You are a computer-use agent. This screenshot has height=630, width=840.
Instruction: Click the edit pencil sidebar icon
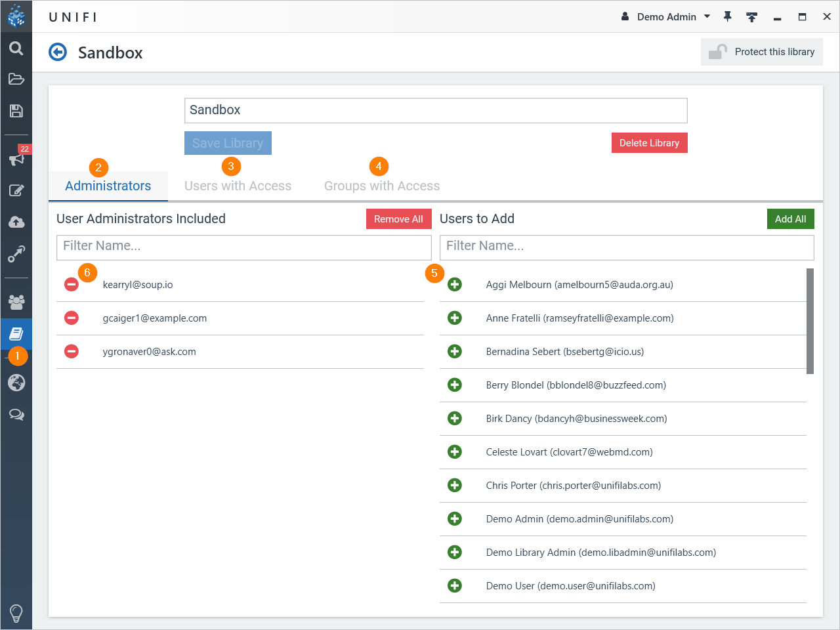[x=16, y=191]
